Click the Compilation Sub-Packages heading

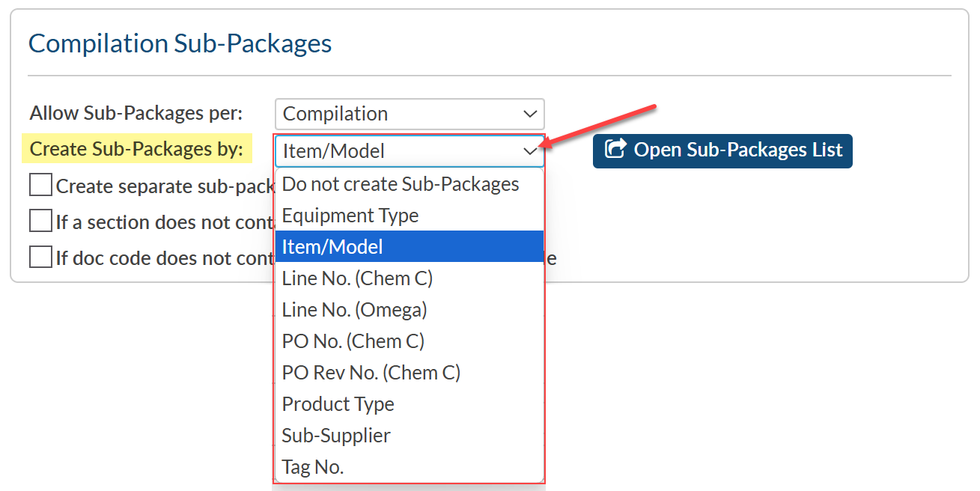[x=180, y=43]
